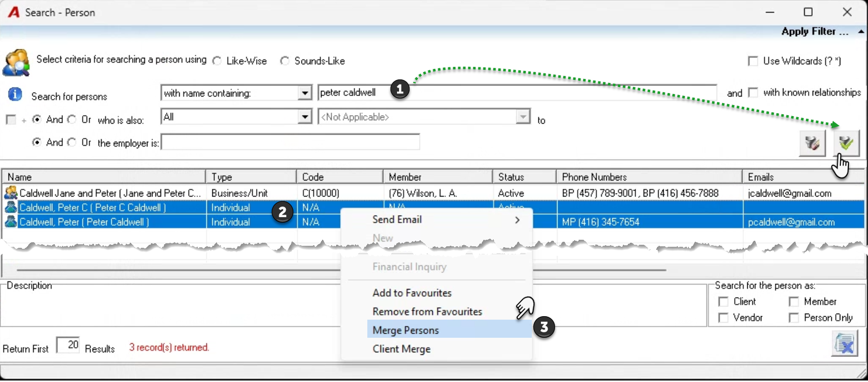This screenshot has height=382, width=868.
Task: Check the Person Only checkbox
Action: [x=794, y=318]
